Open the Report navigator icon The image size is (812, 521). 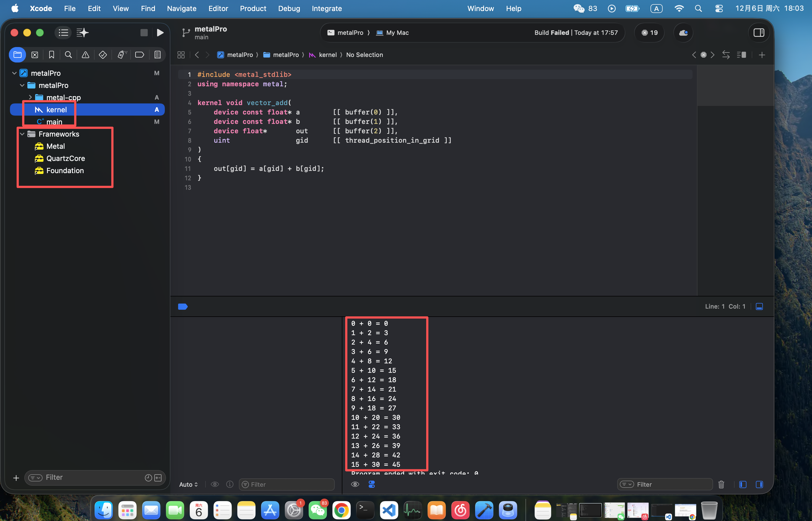point(157,55)
